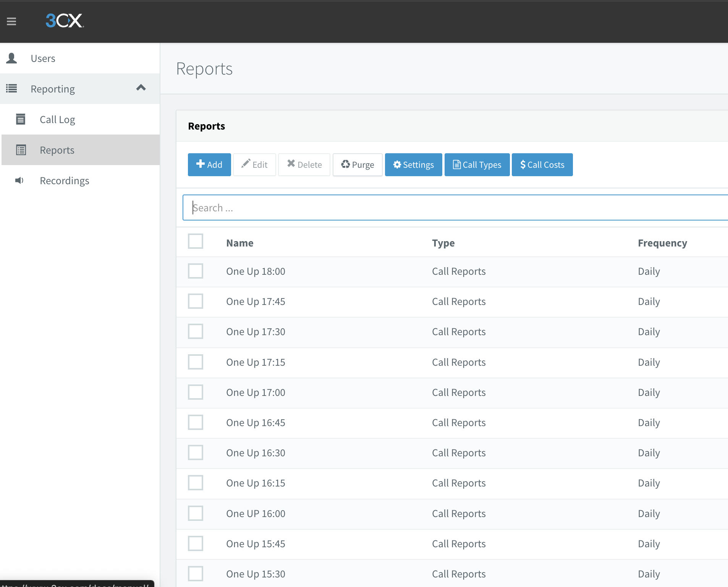728x587 pixels.
Task: Select the One Up 17:15 checkbox
Action: [196, 362]
